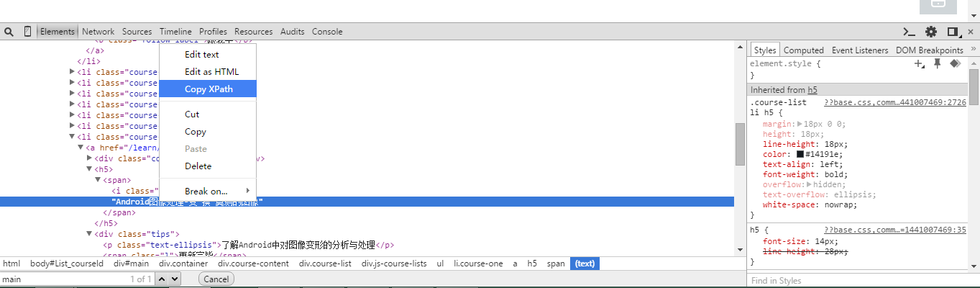Click the text-ellipsis paragraph line

[x=249, y=245]
